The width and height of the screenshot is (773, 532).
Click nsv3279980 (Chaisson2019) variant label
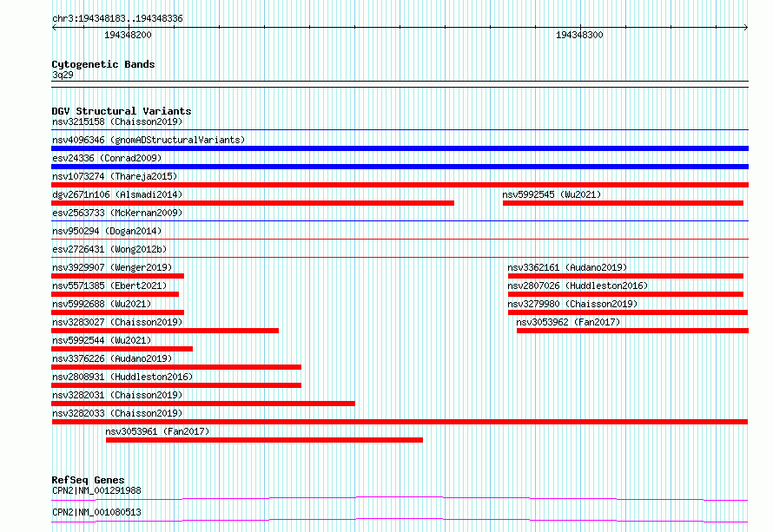[573, 304]
